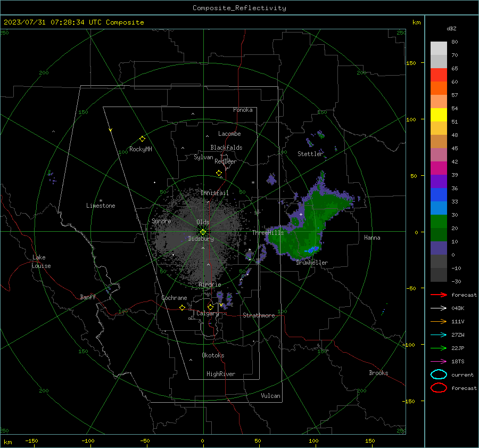The image size is (479, 448).
Task: Click the orange 111V arrow legend icon
Action: tap(439, 321)
